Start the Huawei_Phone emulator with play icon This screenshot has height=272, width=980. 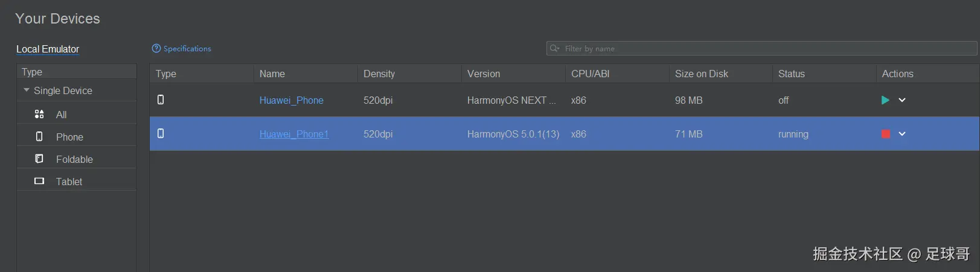coord(885,100)
